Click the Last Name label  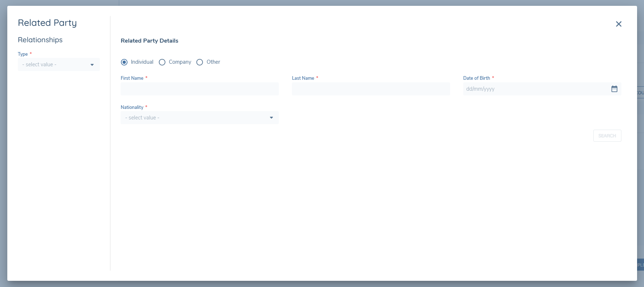coord(303,78)
